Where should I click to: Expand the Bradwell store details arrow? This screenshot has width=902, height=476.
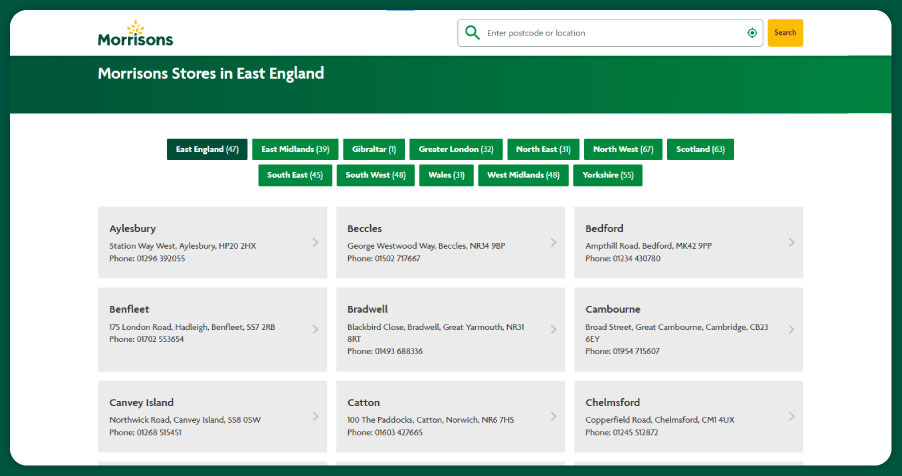click(553, 329)
